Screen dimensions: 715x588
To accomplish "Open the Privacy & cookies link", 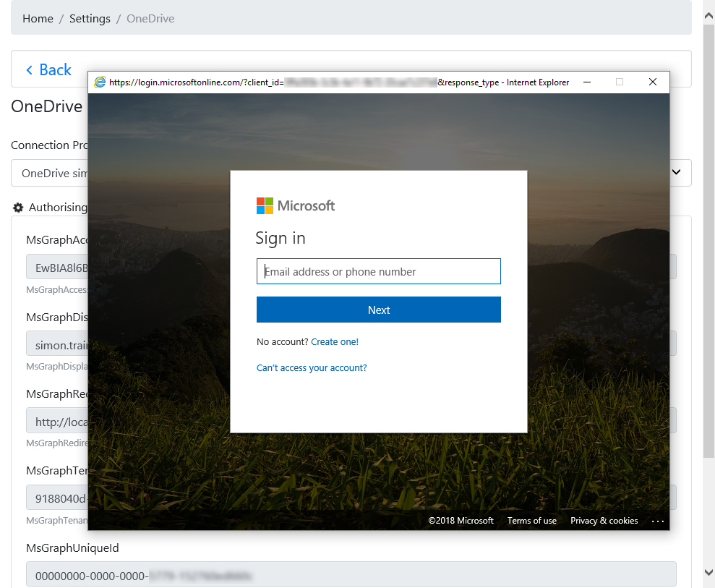I will [x=604, y=521].
